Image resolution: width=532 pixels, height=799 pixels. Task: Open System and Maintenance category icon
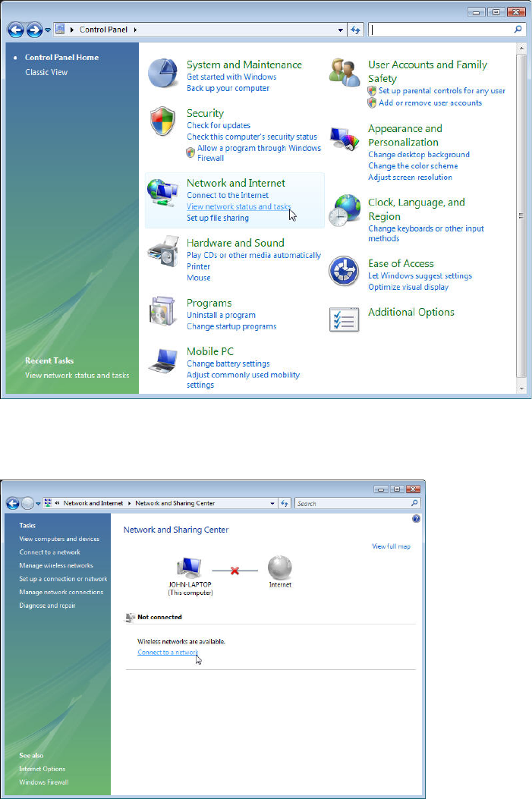162,73
